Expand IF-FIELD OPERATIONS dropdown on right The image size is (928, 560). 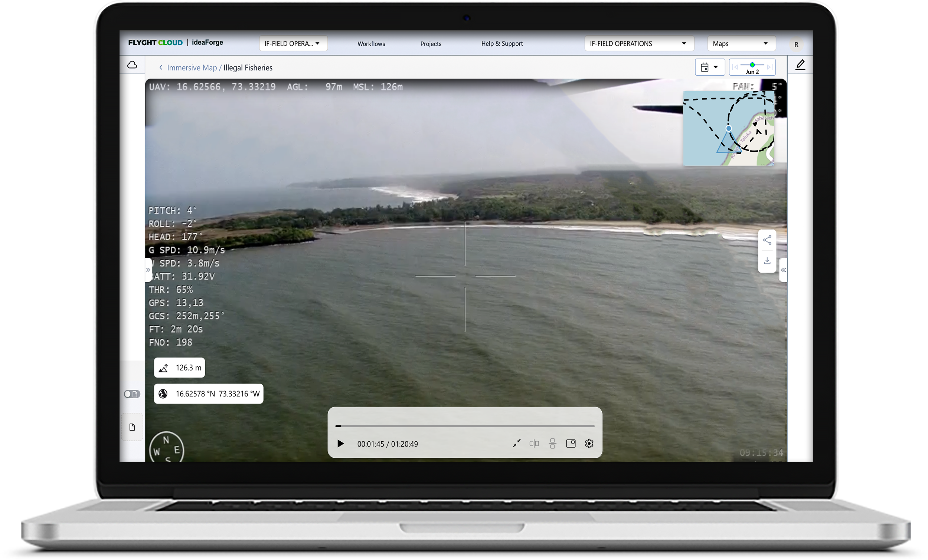click(x=639, y=44)
